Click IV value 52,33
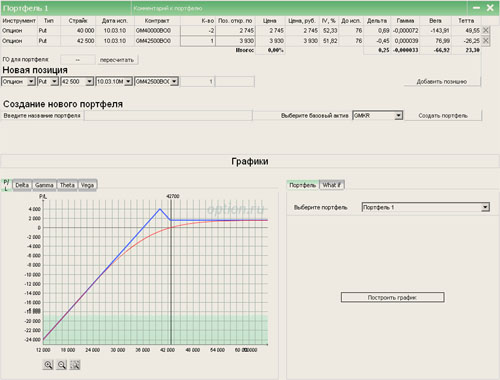Screen dimensions: 500x380 (x=330, y=30)
